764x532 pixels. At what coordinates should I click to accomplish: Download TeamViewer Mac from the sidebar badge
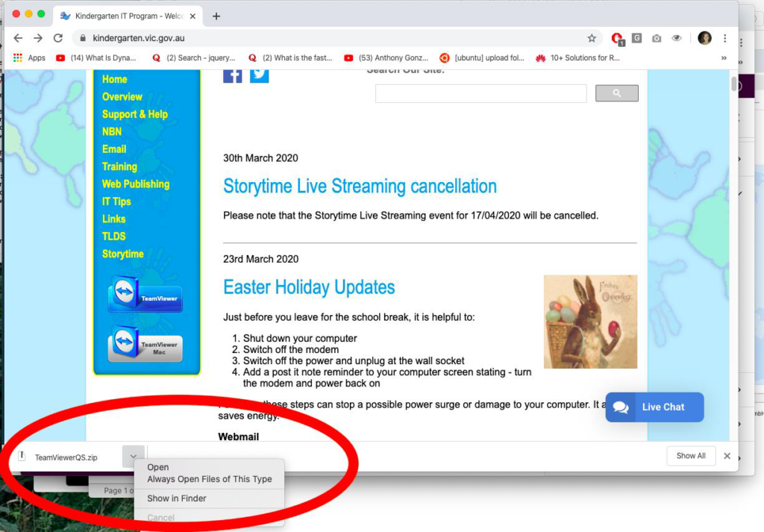coord(145,344)
